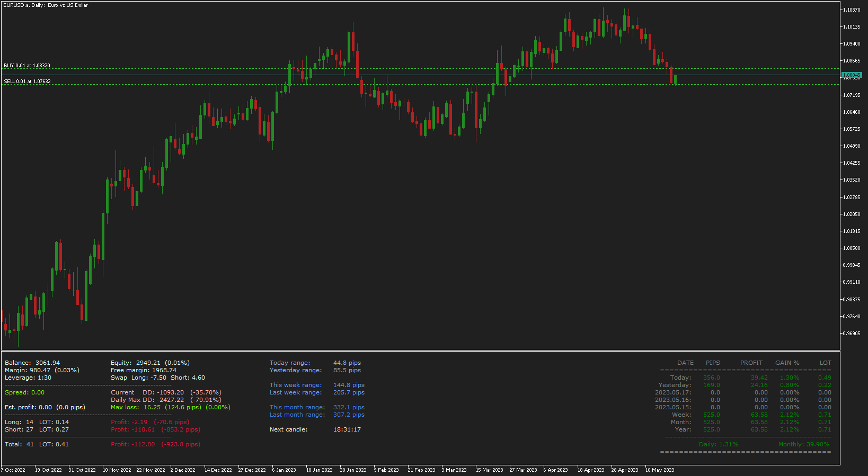Click the Yesterday range 85.5 pips value
This screenshot has height=476, width=868.
tap(347, 371)
